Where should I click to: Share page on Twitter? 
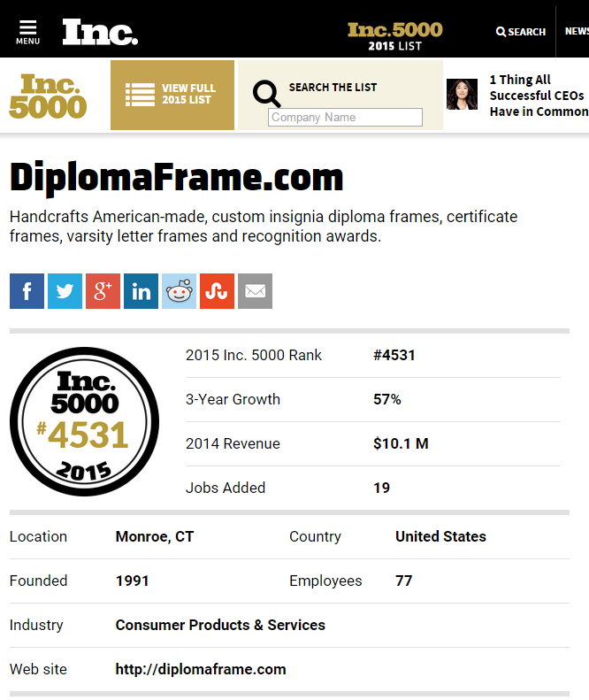point(65,291)
